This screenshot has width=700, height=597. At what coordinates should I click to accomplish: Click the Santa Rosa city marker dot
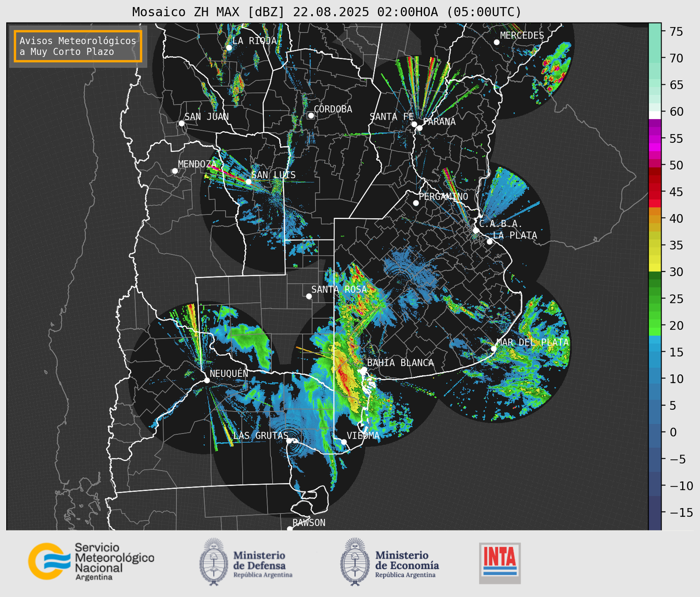(x=309, y=296)
